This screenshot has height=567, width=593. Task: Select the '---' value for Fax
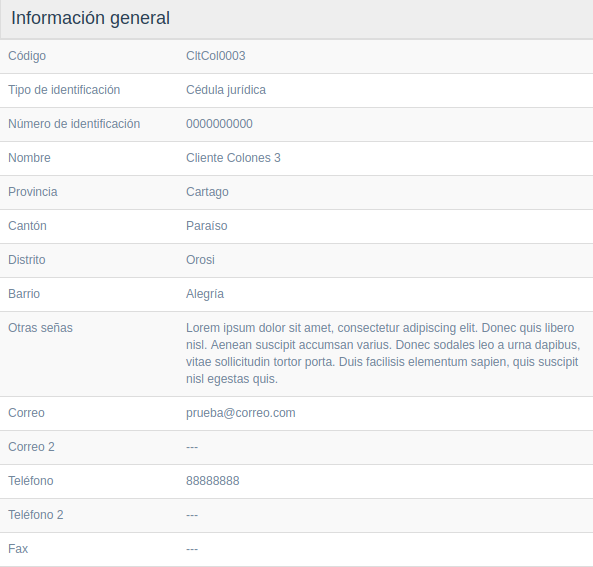[192, 549]
